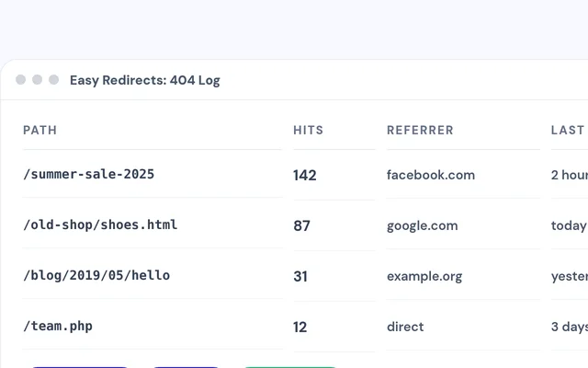Select the /summer-sale-2025 path
The height and width of the screenshot is (368, 588).
[x=88, y=174]
